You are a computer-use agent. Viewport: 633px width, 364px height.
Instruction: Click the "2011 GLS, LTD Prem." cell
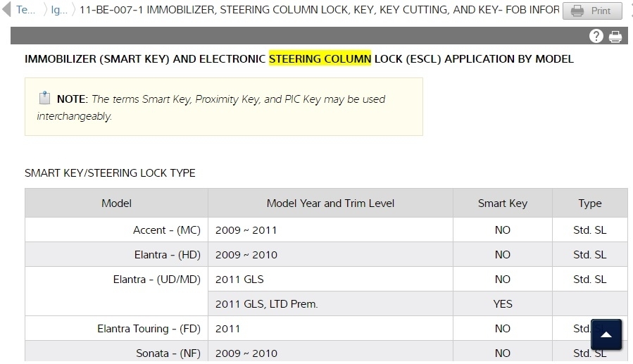[x=267, y=304]
